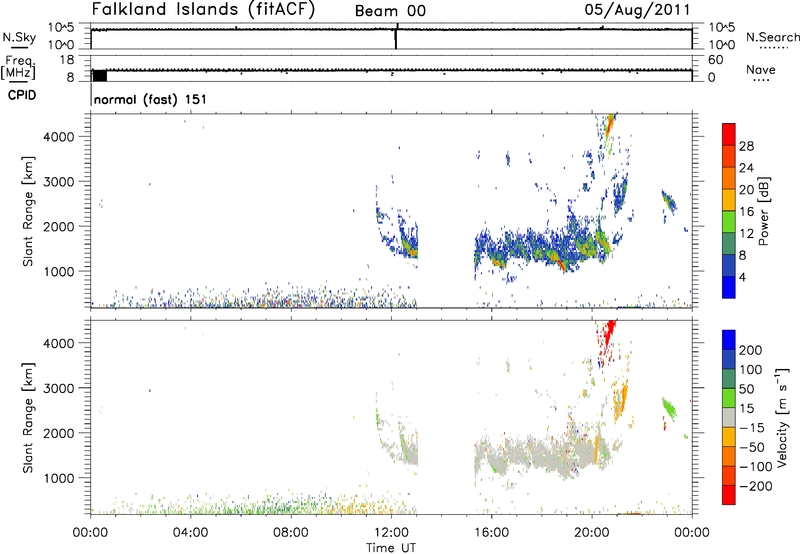
Task: Click the 'N.Sky' legend label
Action: [x=19, y=37]
